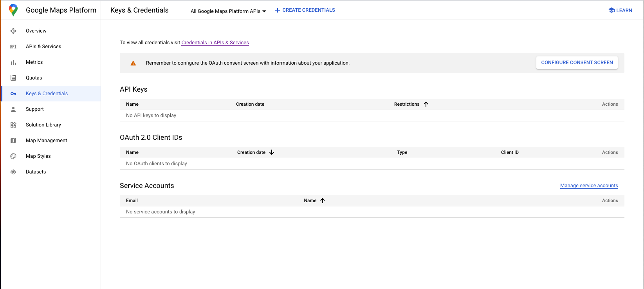Click the OAuth consent reminder message text

coord(248,63)
